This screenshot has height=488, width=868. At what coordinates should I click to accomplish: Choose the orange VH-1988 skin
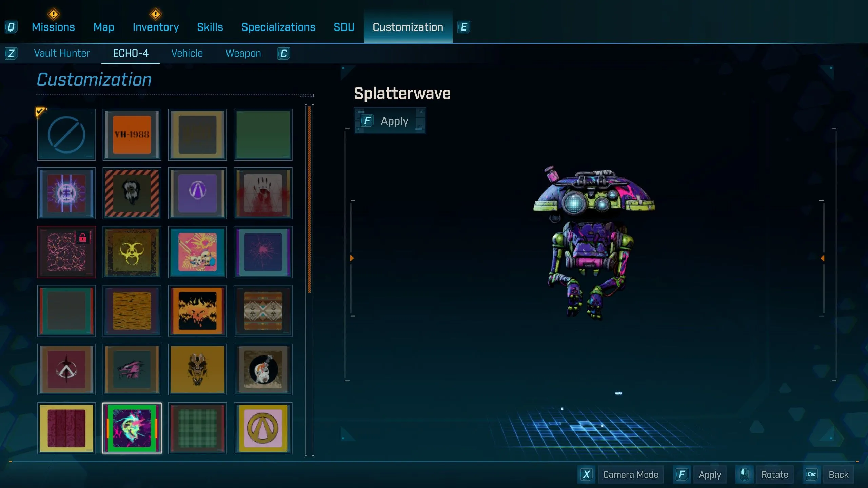coord(132,135)
